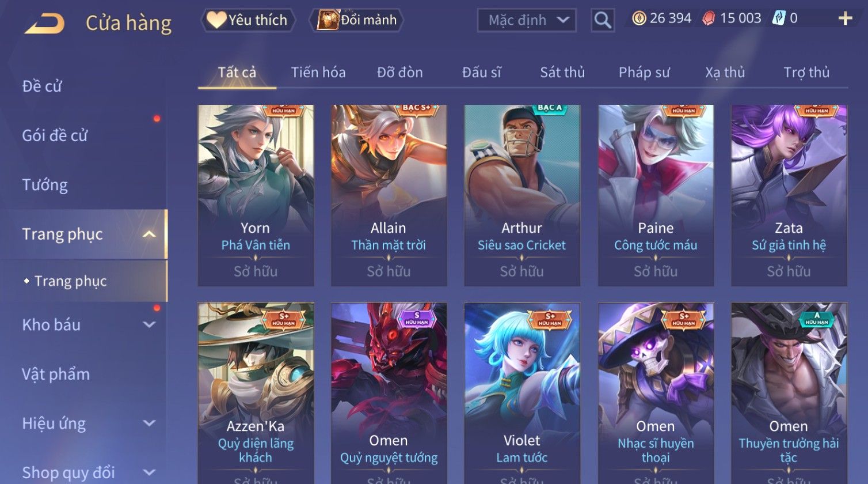Go to Gói đề cử section
The width and height of the screenshot is (868, 484).
(x=55, y=135)
